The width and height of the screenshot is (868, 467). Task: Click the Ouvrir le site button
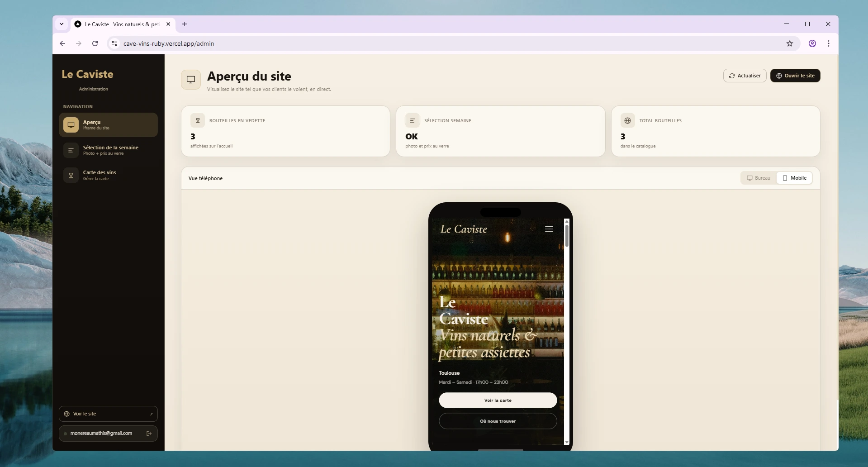(x=795, y=76)
